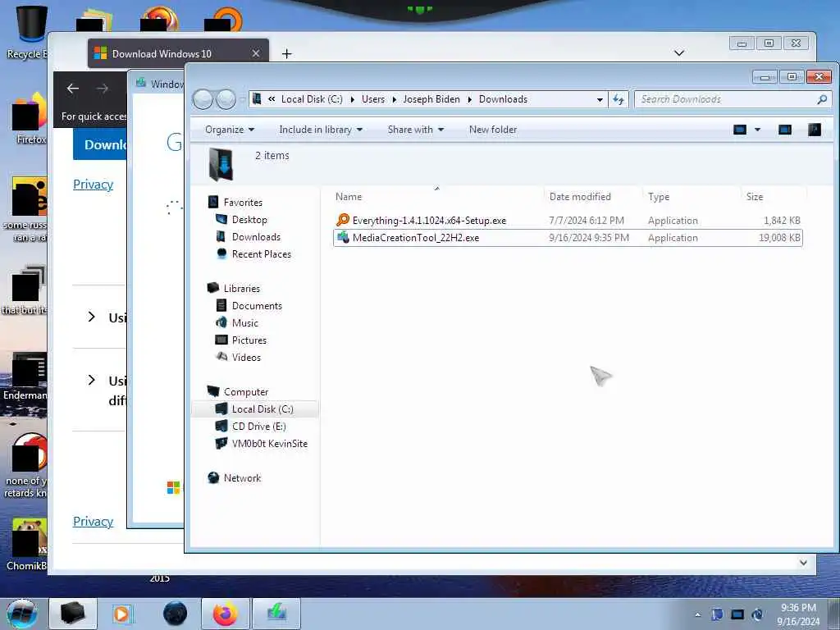Image resolution: width=840 pixels, height=630 pixels.
Task: Open the Organize dropdown menu
Action: click(x=230, y=130)
